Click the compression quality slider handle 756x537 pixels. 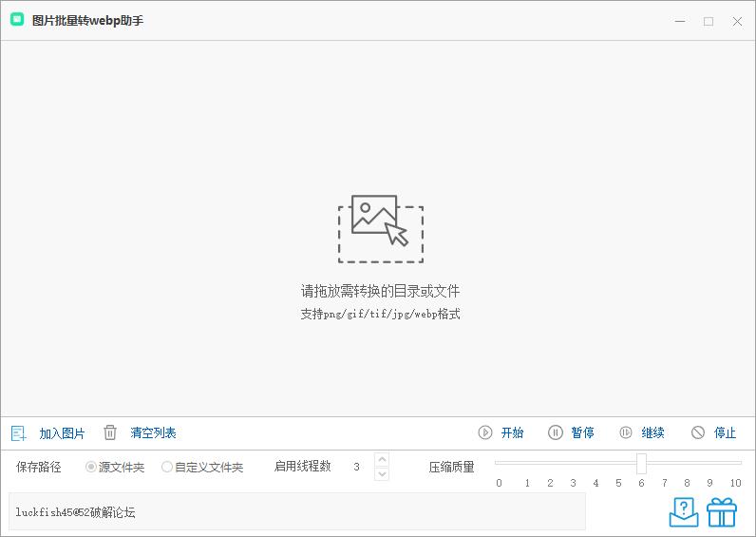point(641,463)
